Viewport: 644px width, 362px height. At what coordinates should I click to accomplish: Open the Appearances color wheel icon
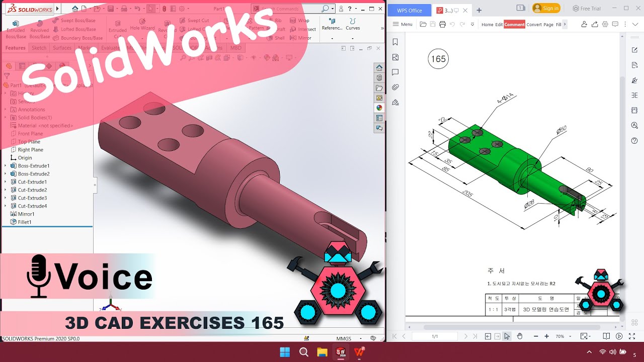(x=379, y=108)
